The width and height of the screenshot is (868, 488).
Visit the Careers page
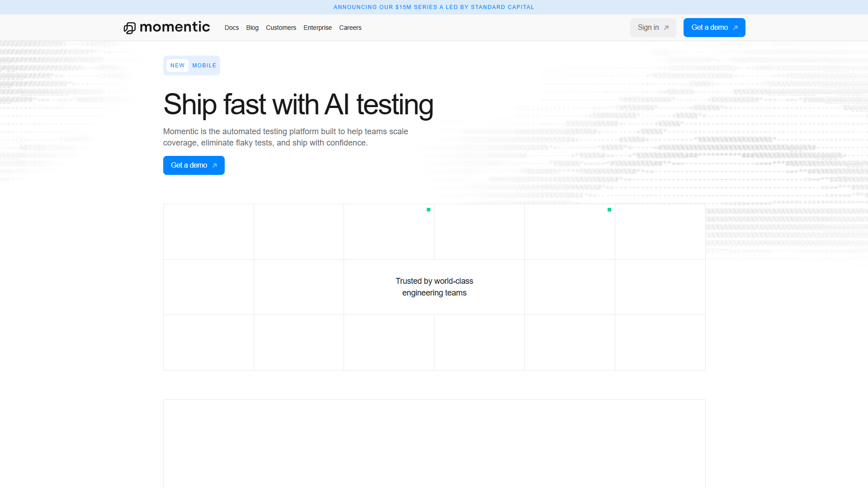click(350, 28)
